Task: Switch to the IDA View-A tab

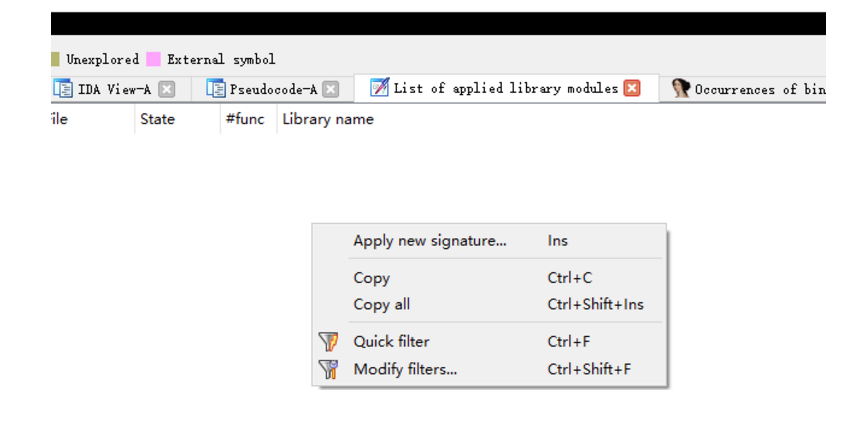Action: [x=114, y=89]
